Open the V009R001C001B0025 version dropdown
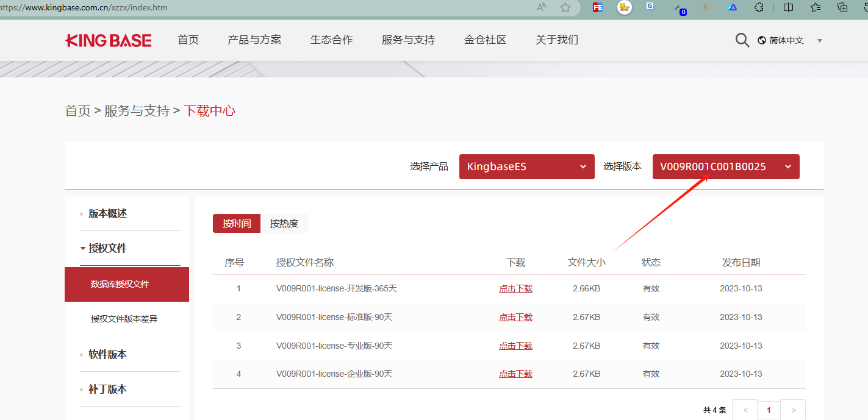This screenshot has height=420, width=868. (725, 166)
